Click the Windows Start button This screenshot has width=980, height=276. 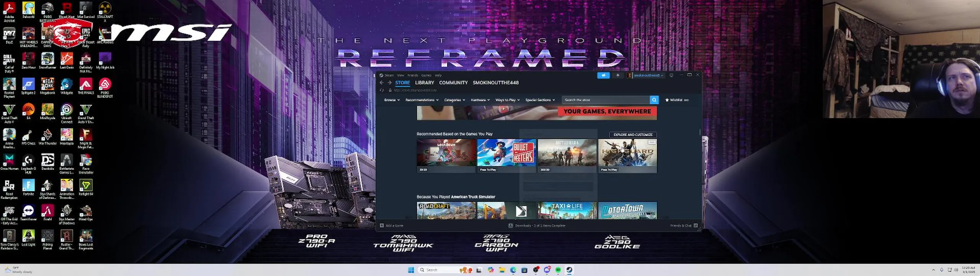pyautogui.click(x=411, y=270)
